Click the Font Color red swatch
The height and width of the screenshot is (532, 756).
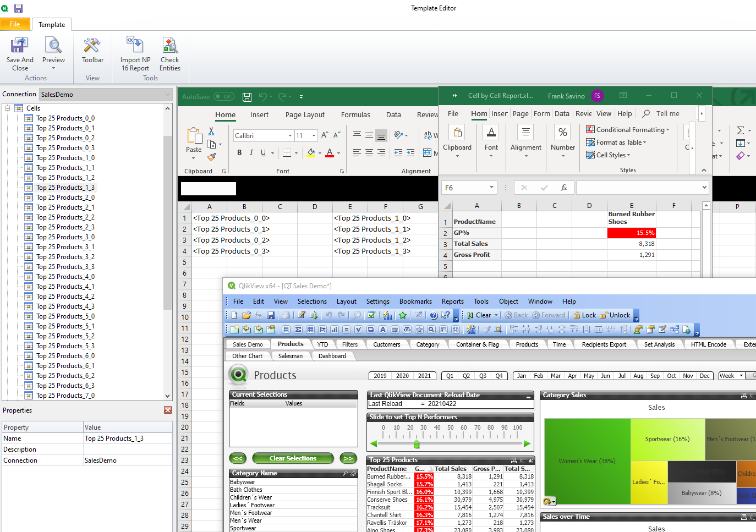point(330,153)
